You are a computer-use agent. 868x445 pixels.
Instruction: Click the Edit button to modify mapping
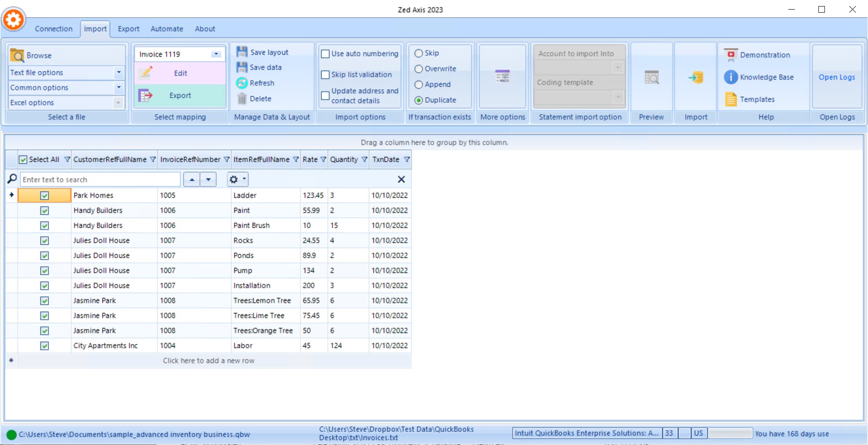click(x=180, y=73)
